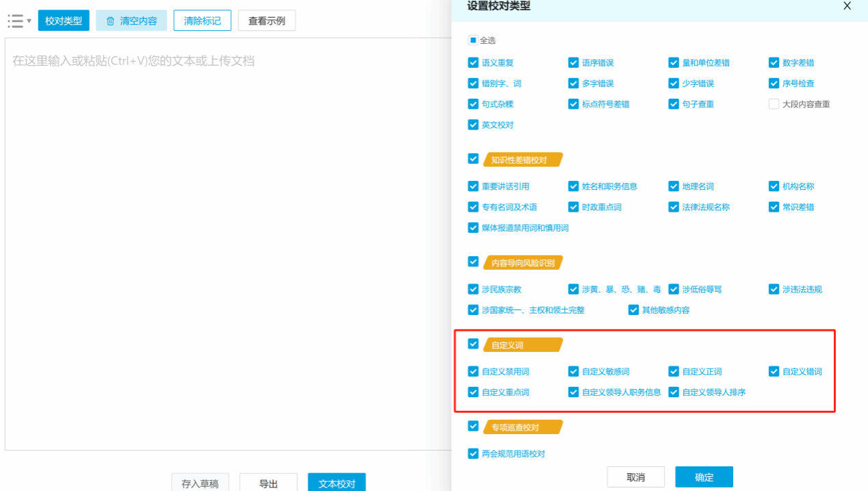Uncheck 地理名词 checkbox

click(x=674, y=186)
